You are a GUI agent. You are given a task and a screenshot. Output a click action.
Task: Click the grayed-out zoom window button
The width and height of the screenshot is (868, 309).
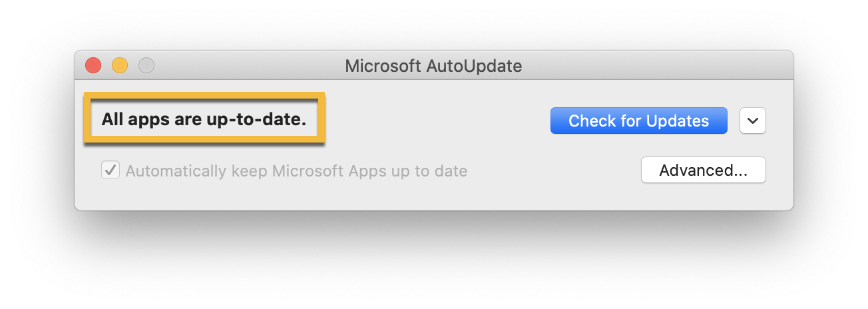click(x=146, y=65)
